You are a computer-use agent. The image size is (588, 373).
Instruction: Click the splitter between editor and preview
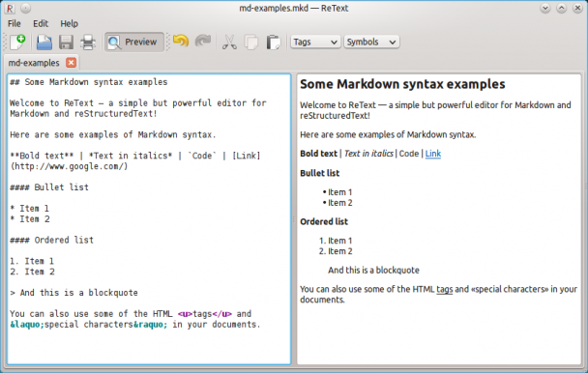coord(294,219)
